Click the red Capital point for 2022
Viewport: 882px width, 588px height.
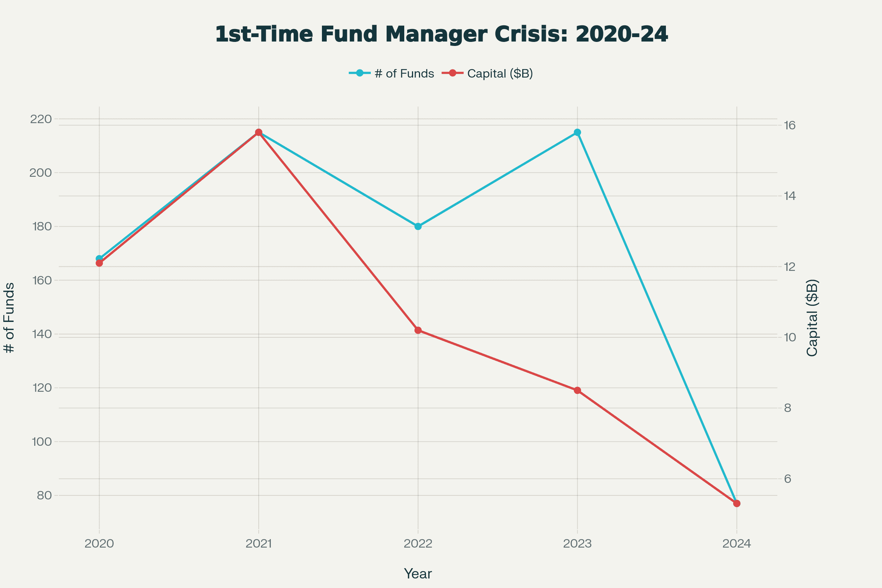point(418,330)
